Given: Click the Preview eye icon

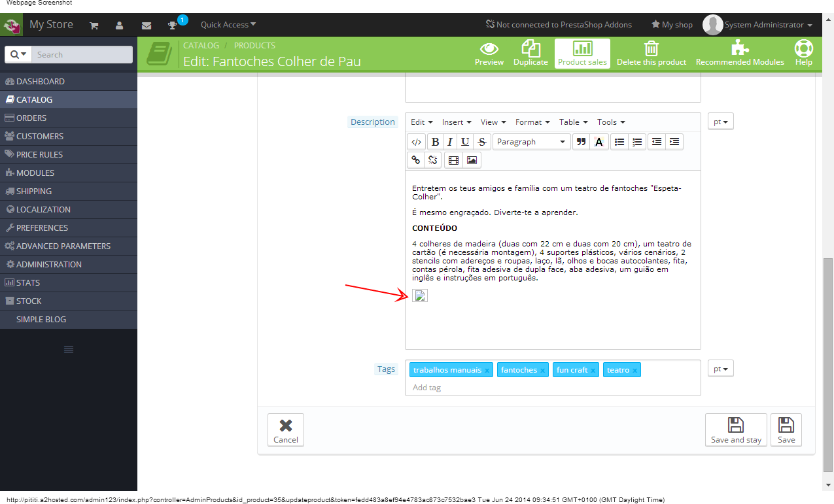Looking at the screenshot, I should click(x=489, y=54).
